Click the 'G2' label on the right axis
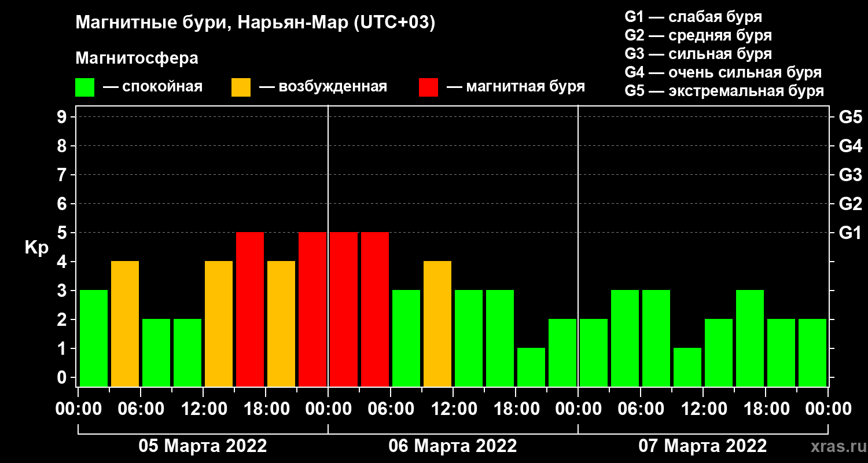 (x=851, y=204)
